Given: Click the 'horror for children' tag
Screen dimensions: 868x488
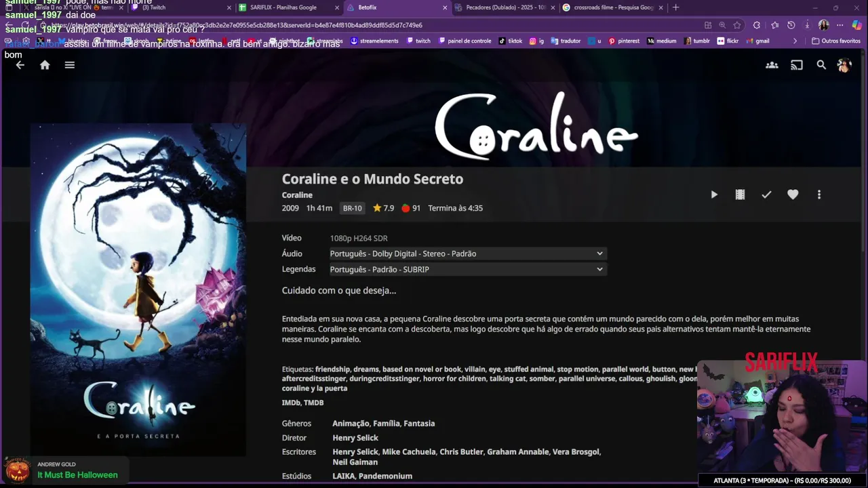Looking at the screenshot, I should pyautogui.click(x=454, y=379).
